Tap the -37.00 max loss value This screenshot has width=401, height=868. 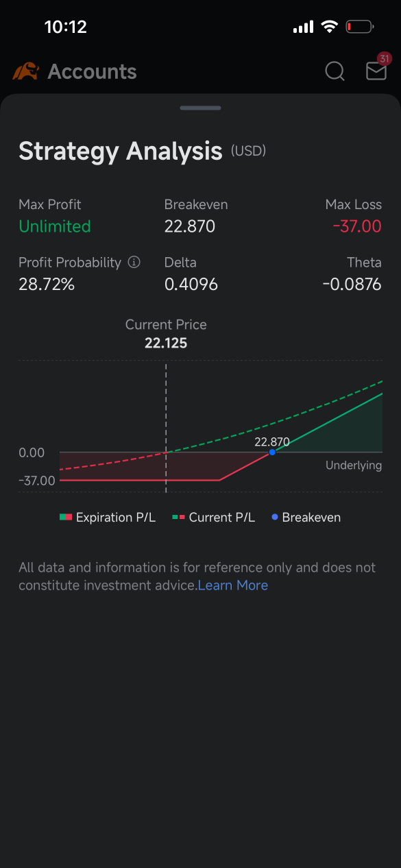tap(357, 226)
